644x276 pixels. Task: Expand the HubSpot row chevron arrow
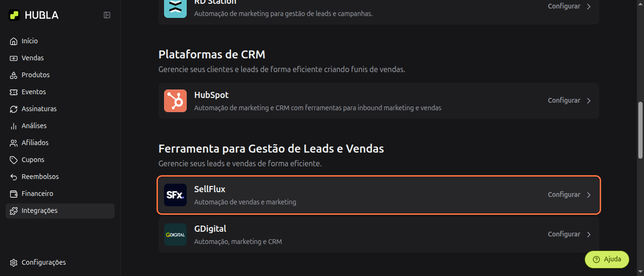pyautogui.click(x=589, y=101)
